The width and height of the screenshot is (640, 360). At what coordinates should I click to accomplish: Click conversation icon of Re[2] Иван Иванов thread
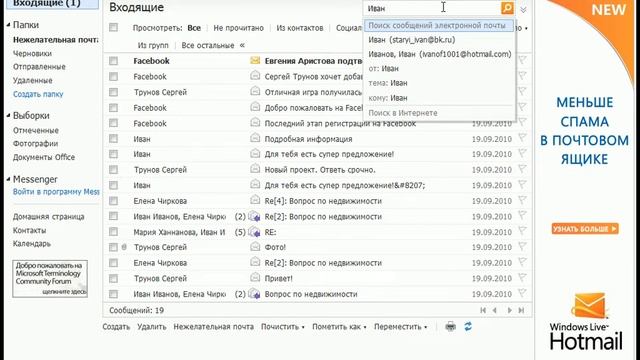[x=255, y=216]
